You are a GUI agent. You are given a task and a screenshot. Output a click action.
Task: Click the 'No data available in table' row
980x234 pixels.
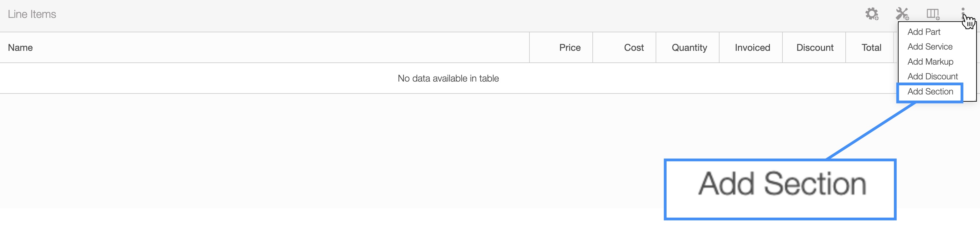448,78
